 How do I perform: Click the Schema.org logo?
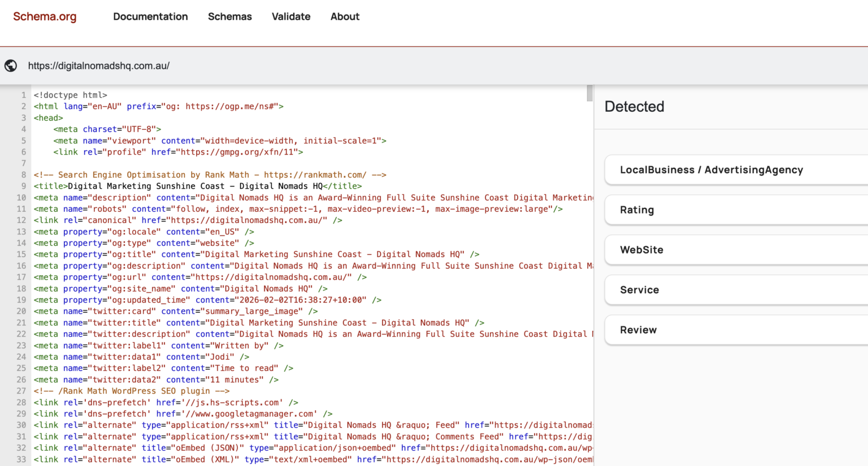click(x=44, y=16)
